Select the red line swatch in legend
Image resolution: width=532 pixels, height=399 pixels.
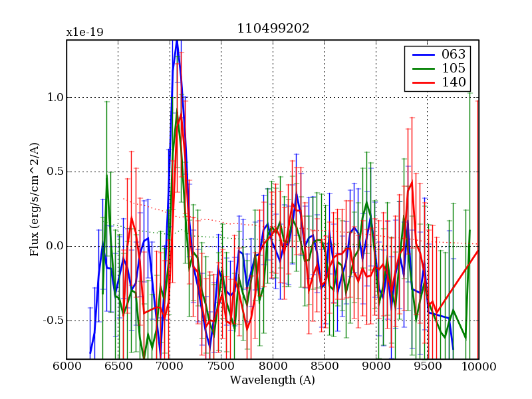tap(422, 82)
